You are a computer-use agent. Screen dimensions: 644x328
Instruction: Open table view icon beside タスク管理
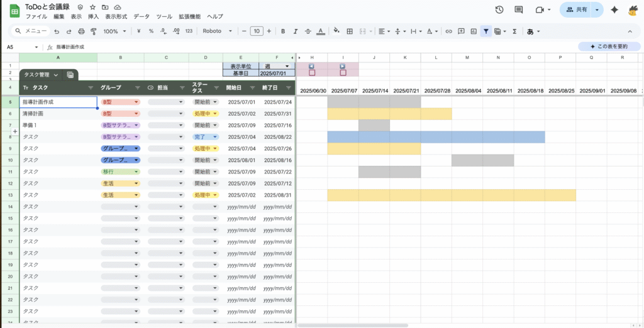pyautogui.click(x=70, y=75)
